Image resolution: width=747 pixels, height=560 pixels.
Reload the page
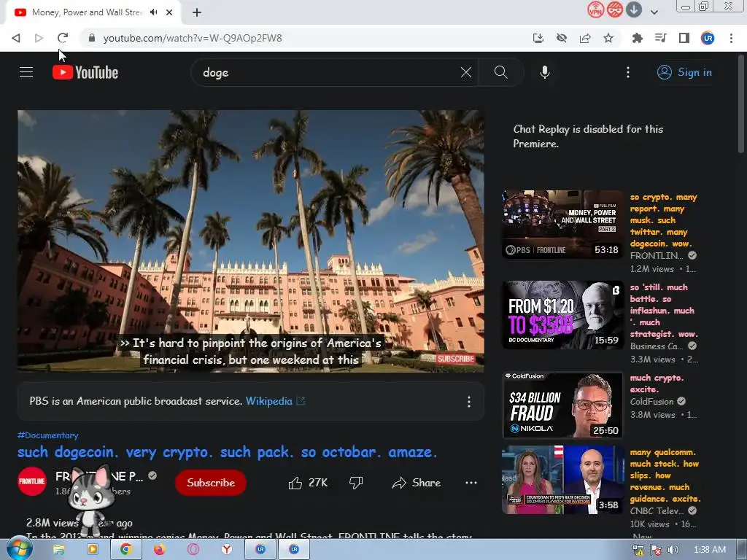(63, 38)
